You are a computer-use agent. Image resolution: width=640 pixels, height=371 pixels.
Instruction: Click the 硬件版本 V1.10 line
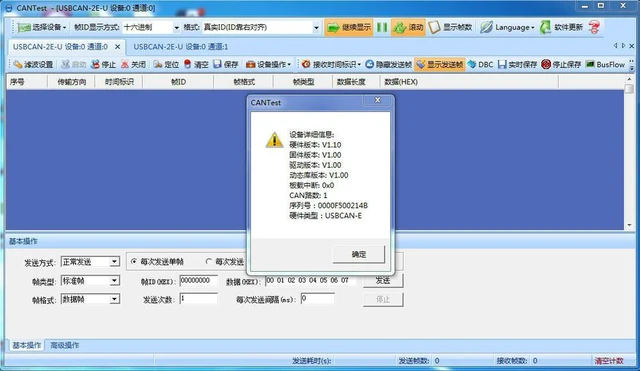(x=315, y=145)
